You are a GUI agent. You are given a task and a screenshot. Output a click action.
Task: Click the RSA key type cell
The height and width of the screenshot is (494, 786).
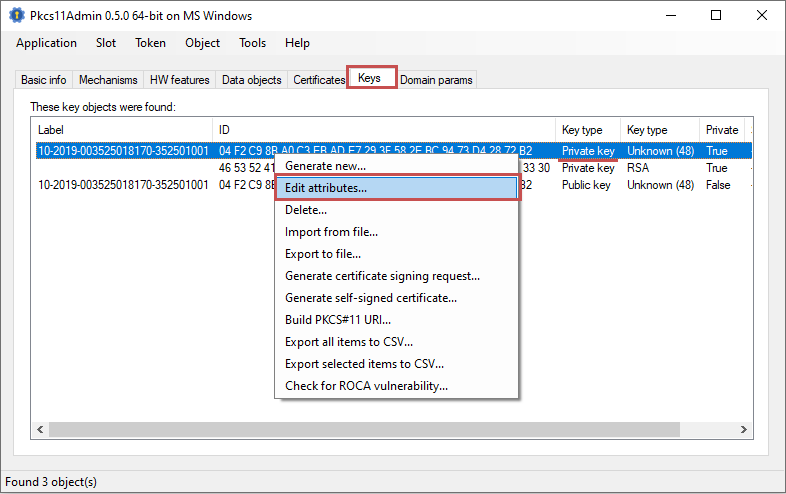click(638, 168)
